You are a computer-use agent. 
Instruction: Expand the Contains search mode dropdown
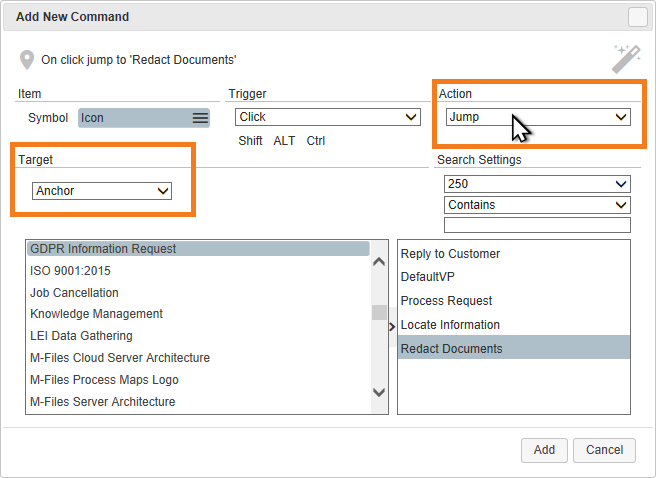click(x=537, y=205)
